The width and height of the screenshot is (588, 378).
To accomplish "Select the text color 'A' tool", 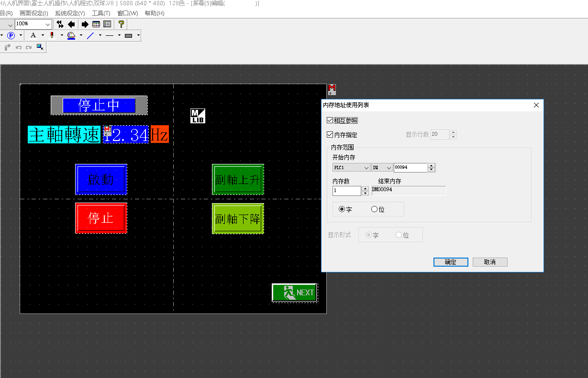I will (33, 35).
